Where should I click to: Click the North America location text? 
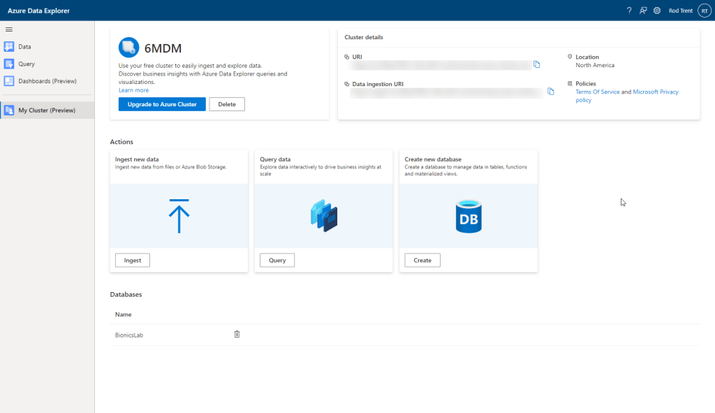coord(595,65)
